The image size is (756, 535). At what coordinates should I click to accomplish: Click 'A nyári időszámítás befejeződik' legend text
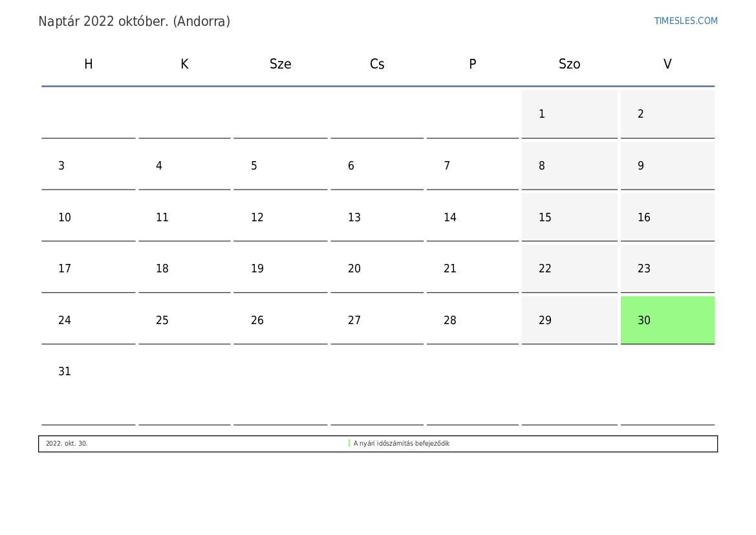(401, 443)
